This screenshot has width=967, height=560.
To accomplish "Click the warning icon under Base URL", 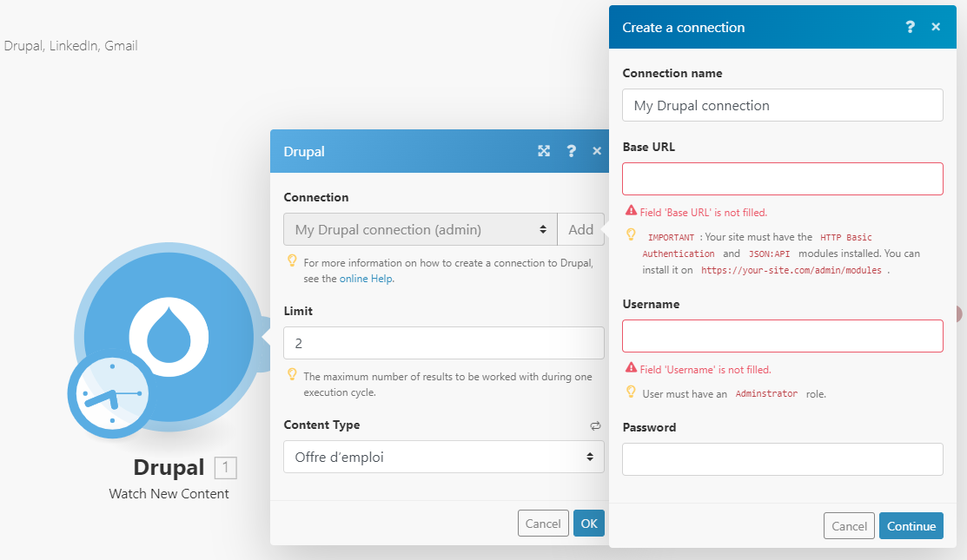I will click(x=632, y=212).
